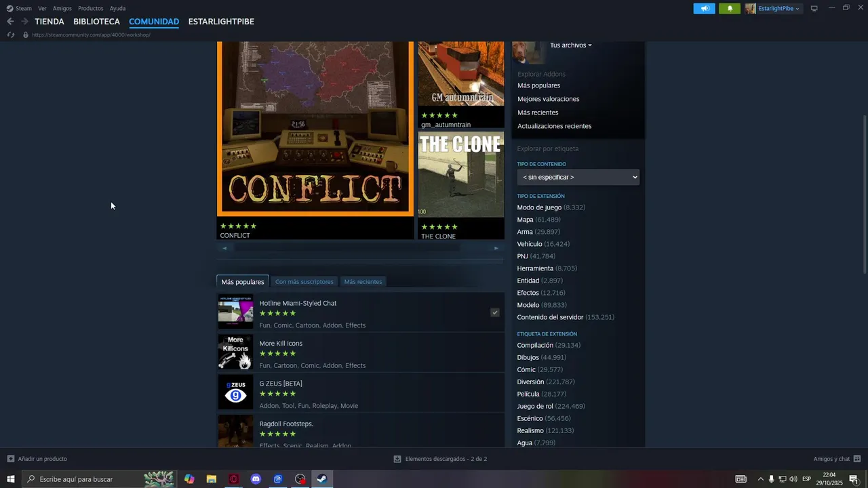This screenshot has width=868, height=488.
Task: Open the Ayuda menu
Action: click(x=117, y=8)
